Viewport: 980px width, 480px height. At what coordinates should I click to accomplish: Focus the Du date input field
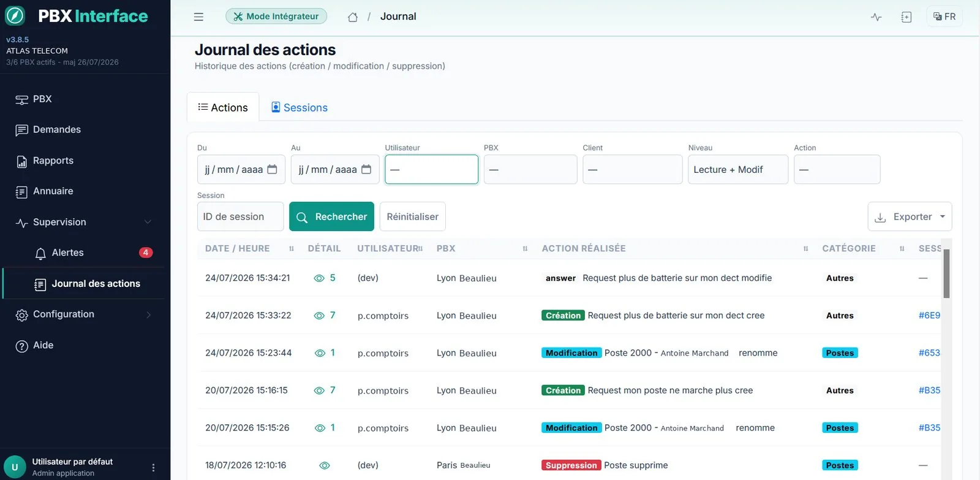click(241, 169)
